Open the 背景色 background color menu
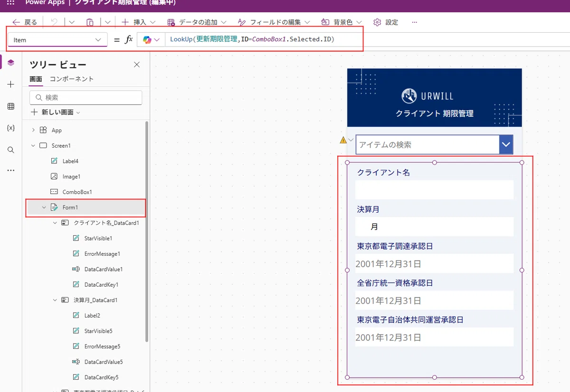The image size is (570, 392). [x=341, y=22]
